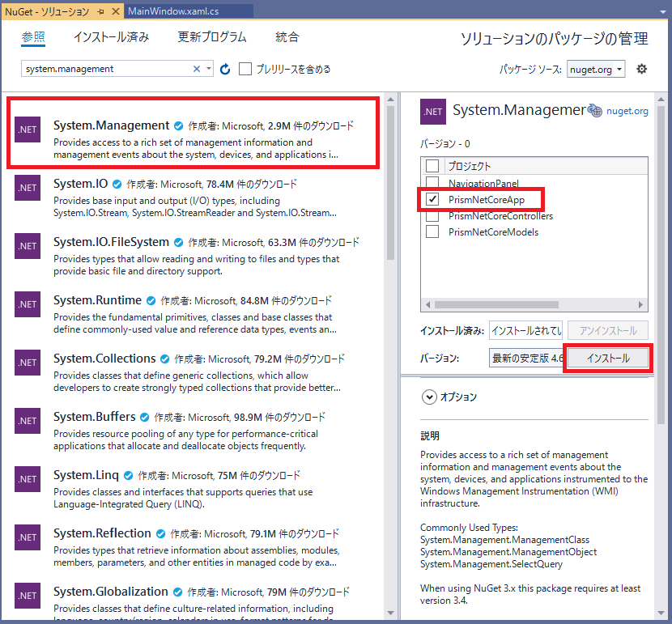This screenshot has height=624, width=672.
Task: Expand the オプション section
Action: point(429,397)
